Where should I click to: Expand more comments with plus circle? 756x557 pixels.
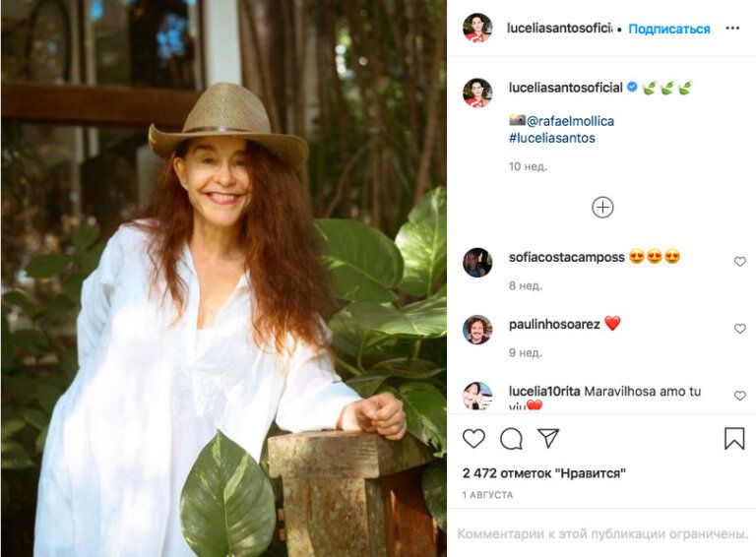pos(602,208)
